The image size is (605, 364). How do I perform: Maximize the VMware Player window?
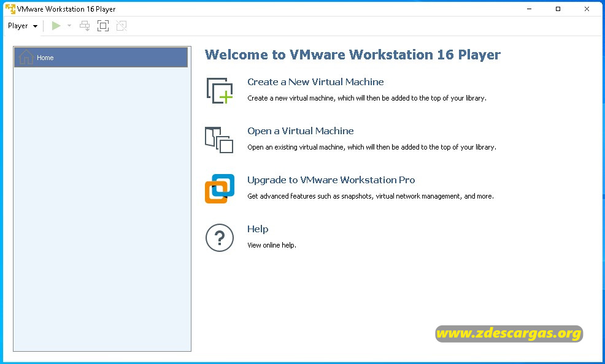click(558, 9)
